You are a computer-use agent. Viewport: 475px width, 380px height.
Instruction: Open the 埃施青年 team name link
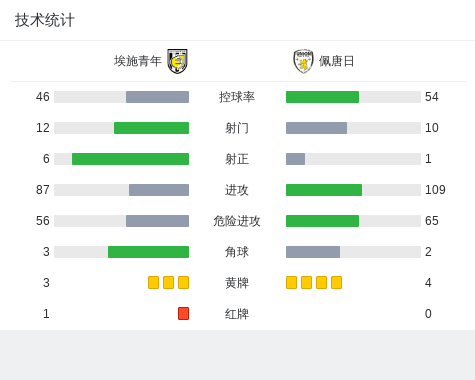[x=138, y=61]
